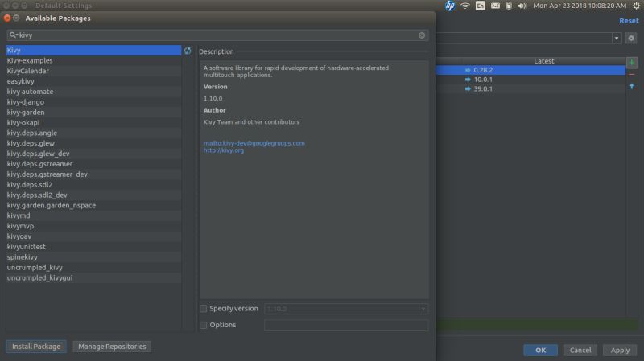The width and height of the screenshot is (644, 361).
Task: Click Manage Repositories button
Action: coord(112,347)
